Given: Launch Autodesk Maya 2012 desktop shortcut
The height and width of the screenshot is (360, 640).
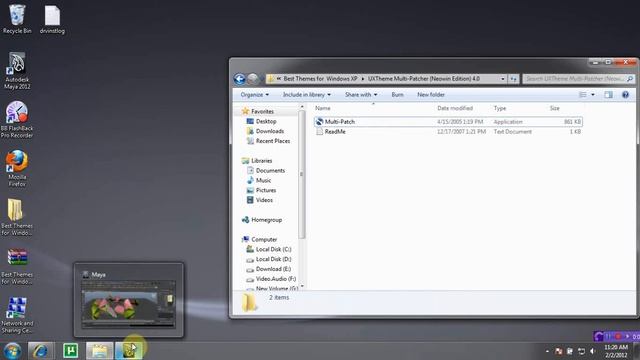Looking at the screenshot, I should [x=17, y=71].
